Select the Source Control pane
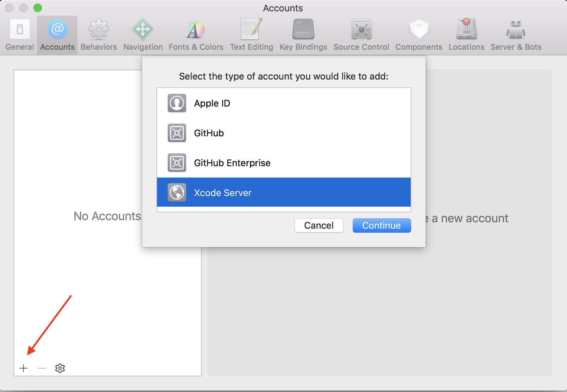The width and height of the screenshot is (567, 392). pyautogui.click(x=361, y=35)
